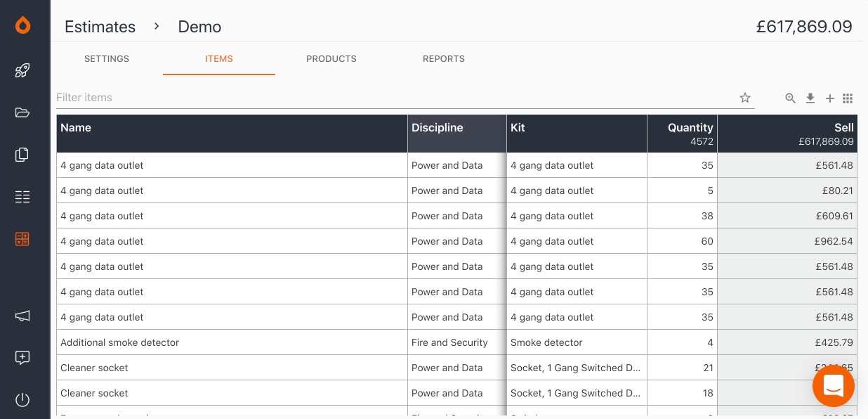
Task: Click the total £617,869.09 at top right
Action: tap(804, 27)
